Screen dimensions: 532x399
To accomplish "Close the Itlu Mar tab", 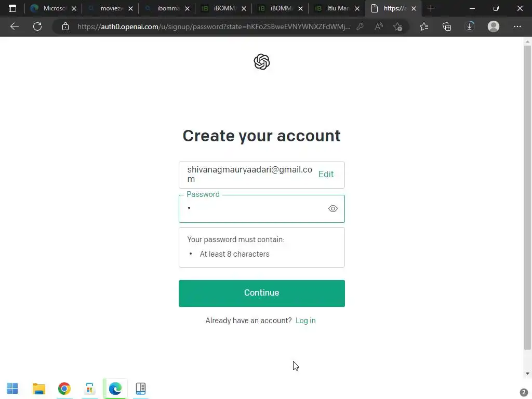I will click(x=357, y=9).
